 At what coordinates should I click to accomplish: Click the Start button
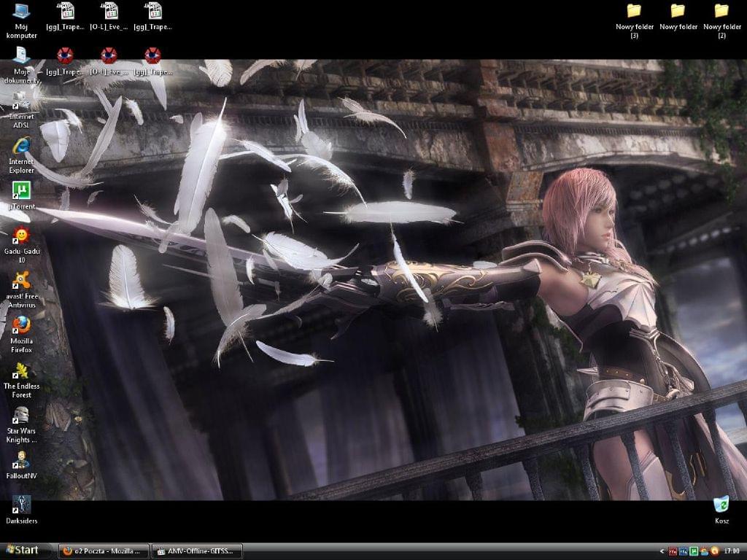26,551
